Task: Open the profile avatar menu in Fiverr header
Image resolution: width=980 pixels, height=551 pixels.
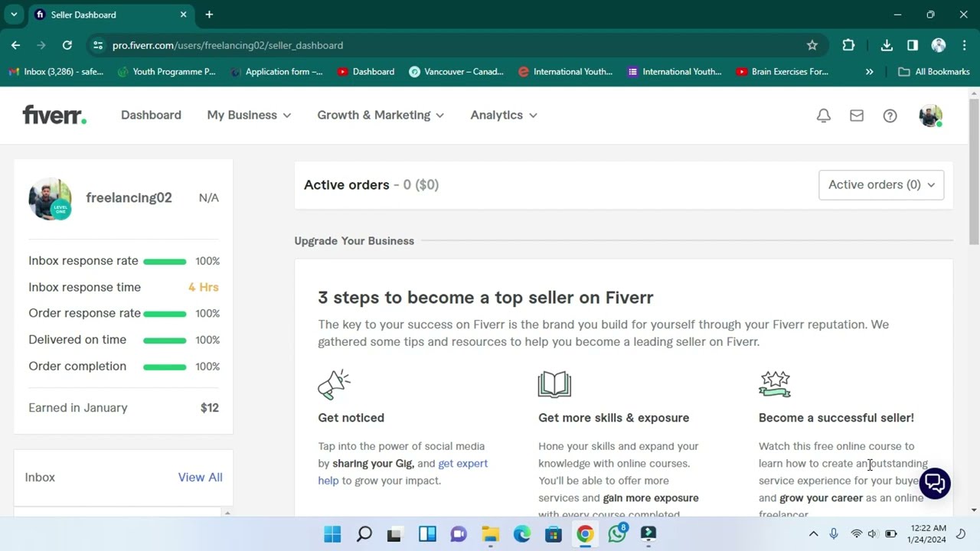Action: pyautogui.click(x=930, y=116)
